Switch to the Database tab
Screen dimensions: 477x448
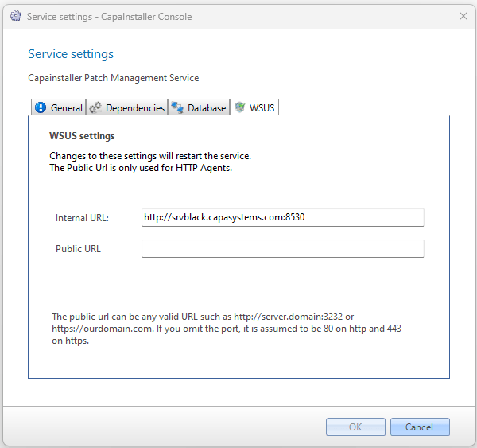[x=199, y=107]
